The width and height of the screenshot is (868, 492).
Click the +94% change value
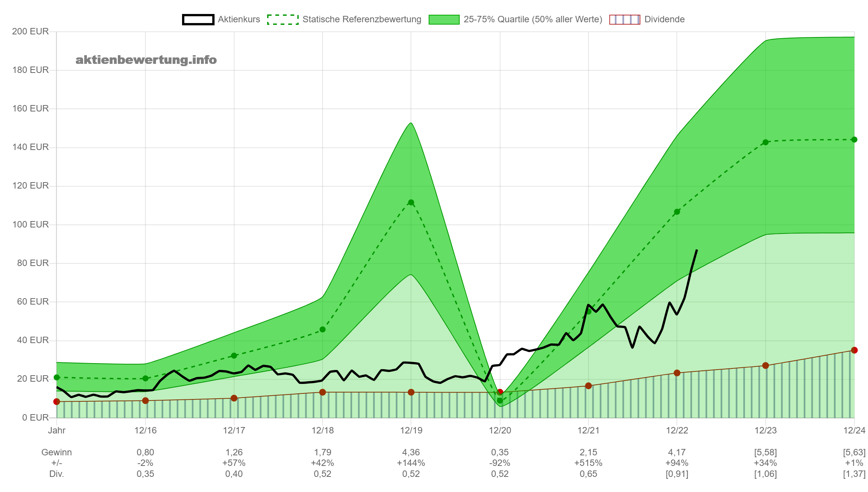[677, 463]
